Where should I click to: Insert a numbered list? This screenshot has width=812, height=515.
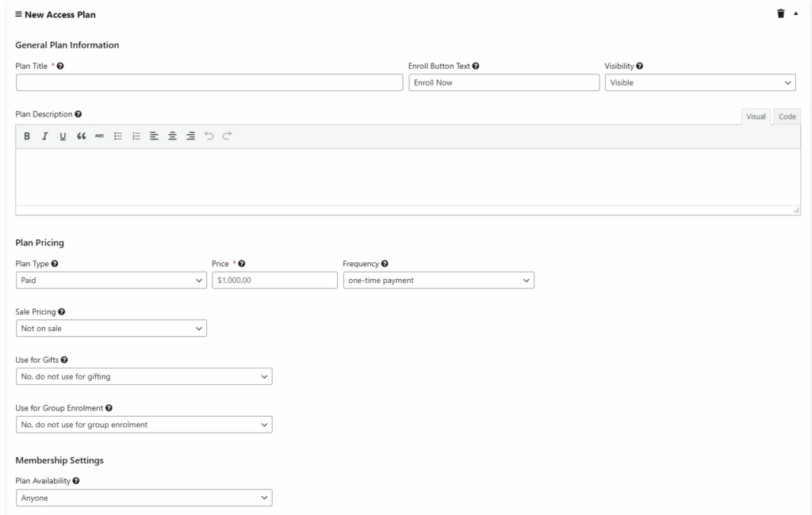click(x=136, y=136)
